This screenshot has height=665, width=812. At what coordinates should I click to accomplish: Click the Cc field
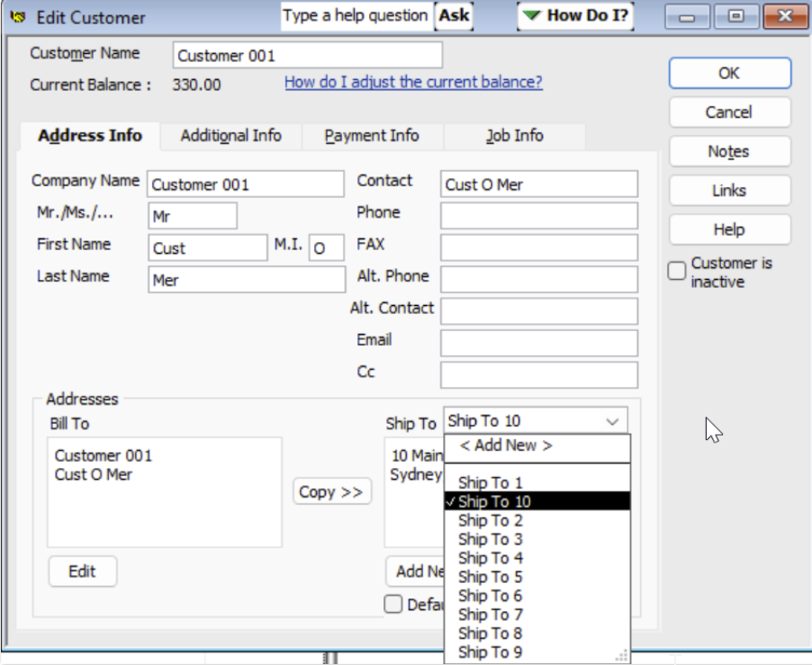539,375
